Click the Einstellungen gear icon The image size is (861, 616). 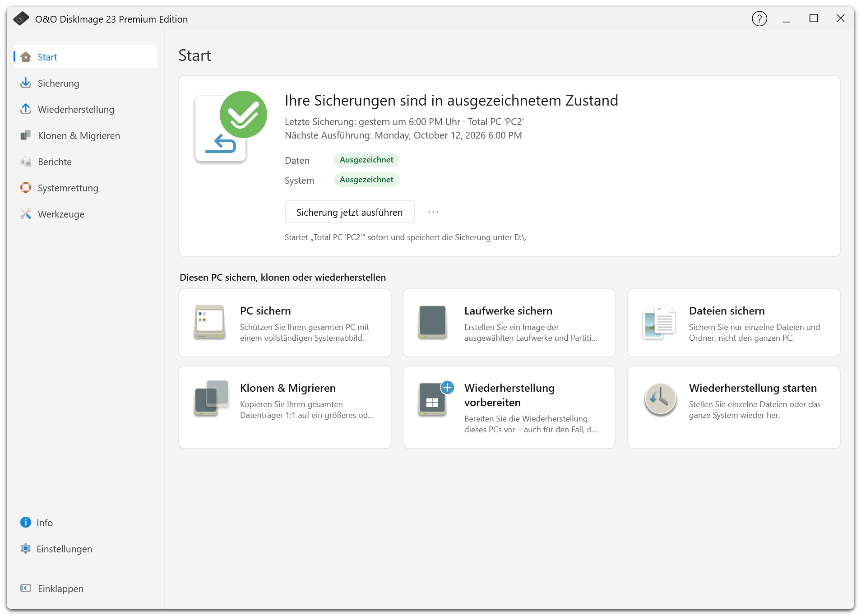[26, 549]
